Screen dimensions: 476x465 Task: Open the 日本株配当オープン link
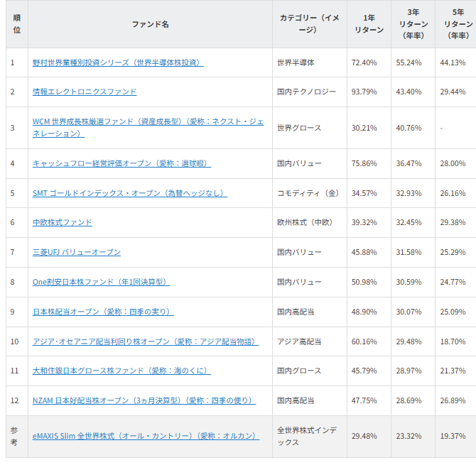(103, 312)
